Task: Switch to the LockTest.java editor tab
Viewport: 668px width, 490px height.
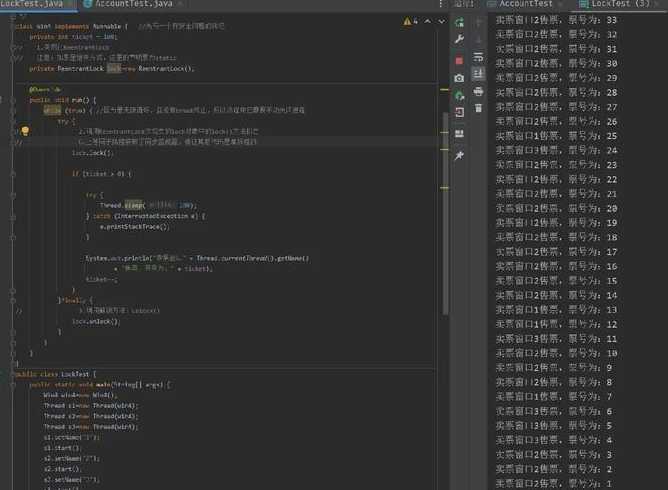Action: point(32,4)
